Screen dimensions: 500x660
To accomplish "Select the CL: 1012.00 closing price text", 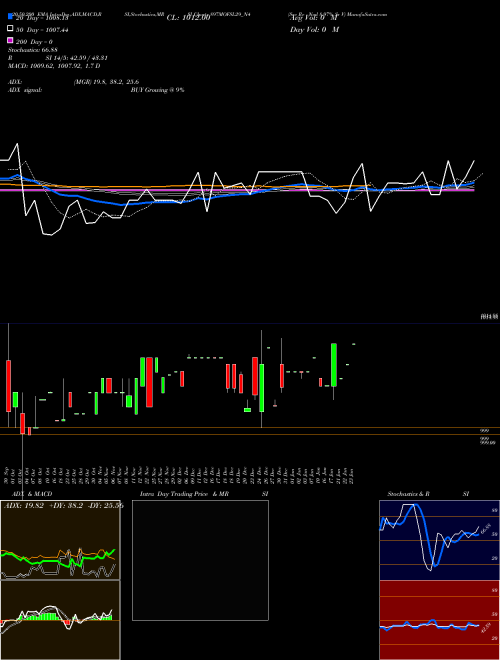I will 188,18.
